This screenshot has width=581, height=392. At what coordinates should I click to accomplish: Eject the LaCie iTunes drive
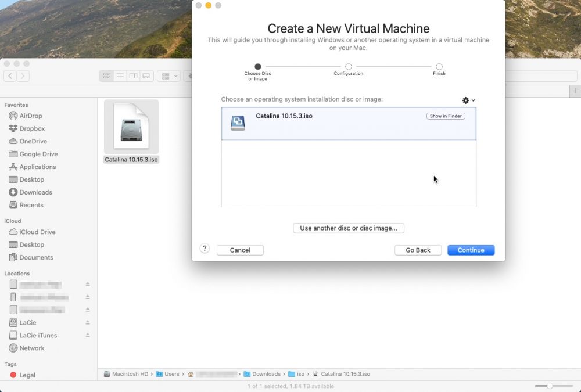pos(88,335)
